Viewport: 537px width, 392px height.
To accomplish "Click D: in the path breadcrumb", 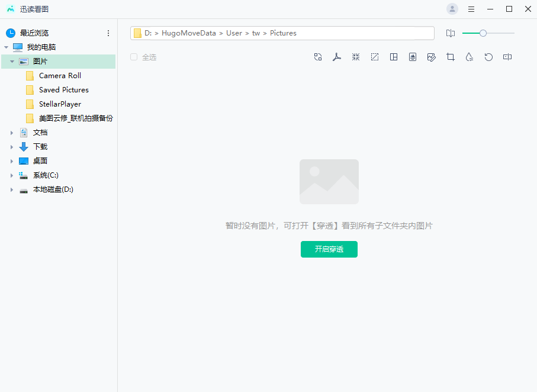I will click(x=148, y=33).
